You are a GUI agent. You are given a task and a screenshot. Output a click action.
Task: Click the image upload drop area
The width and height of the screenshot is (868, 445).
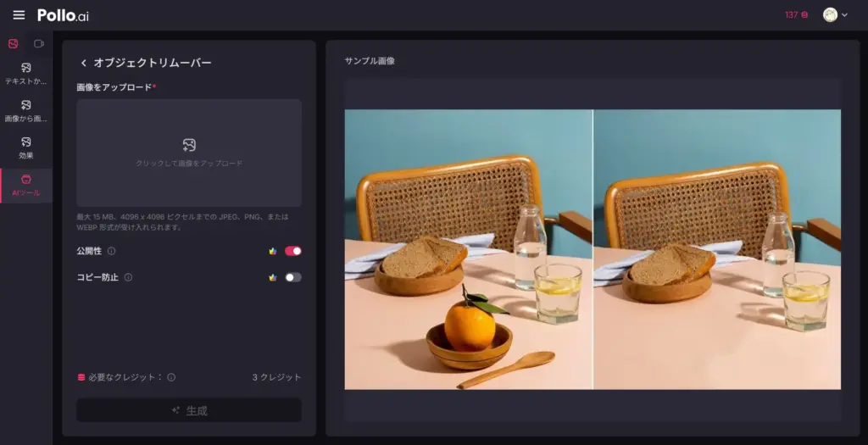[x=189, y=153]
